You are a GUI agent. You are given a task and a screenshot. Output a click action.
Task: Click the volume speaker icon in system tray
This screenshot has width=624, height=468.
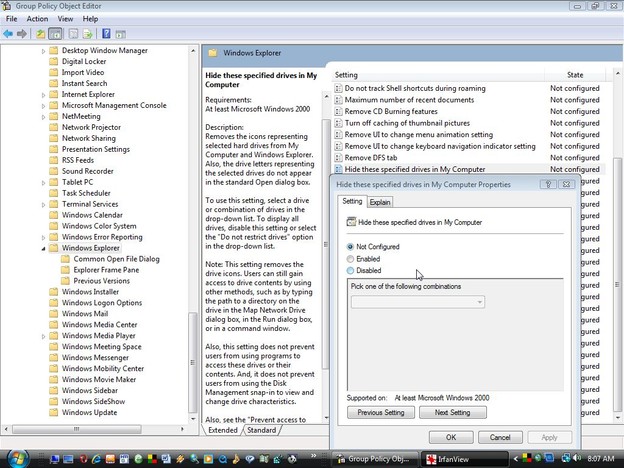pyautogui.click(x=577, y=458)
